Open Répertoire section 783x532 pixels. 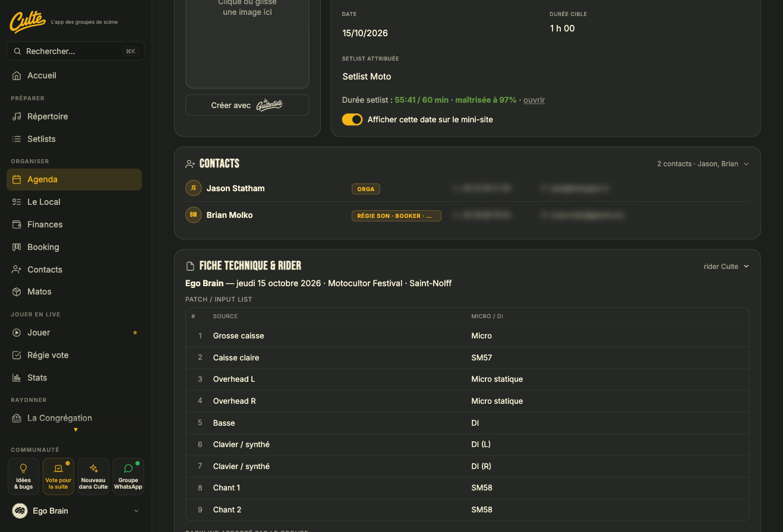tap(74, 116)
